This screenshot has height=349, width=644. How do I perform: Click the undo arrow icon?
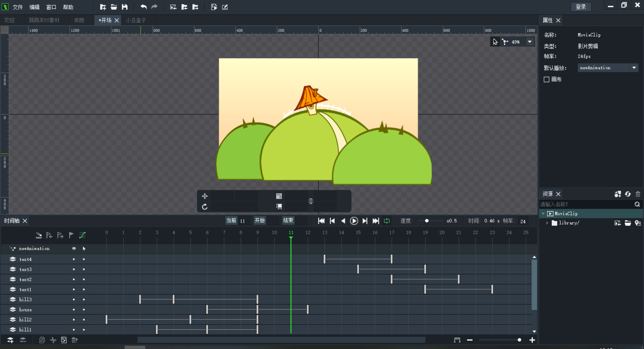[144, 7]
